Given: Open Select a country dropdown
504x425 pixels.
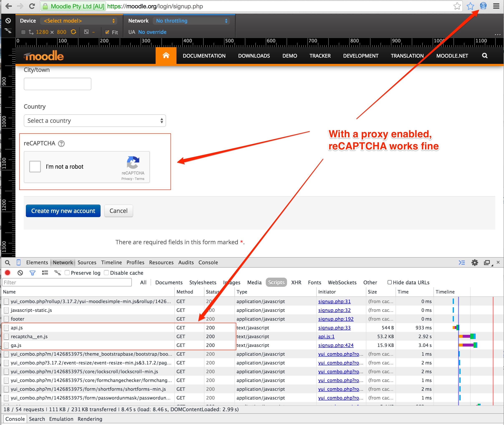Looking at the screenshot, I should pos(95,121).
